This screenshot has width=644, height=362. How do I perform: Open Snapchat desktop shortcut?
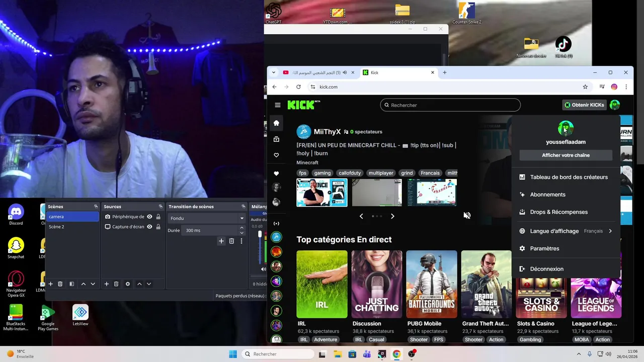coord(16,248)
